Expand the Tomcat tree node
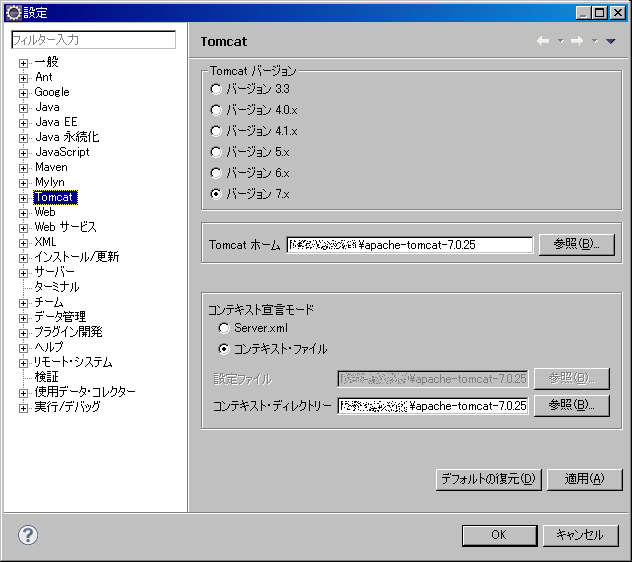 tap(23, 198)
